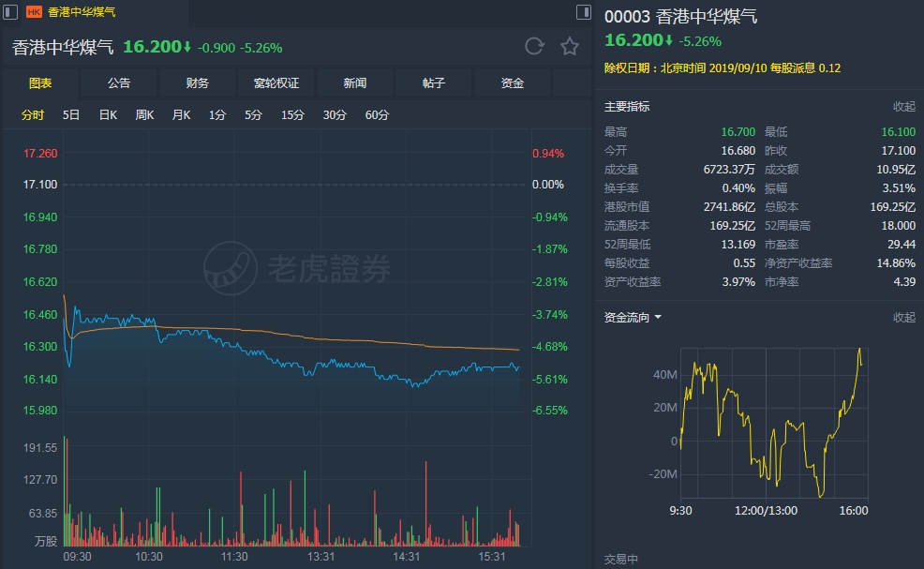Screen dimensions: 924x569
Task: Switch to the 资金 capital tab
Action: [x=512, y=83]
